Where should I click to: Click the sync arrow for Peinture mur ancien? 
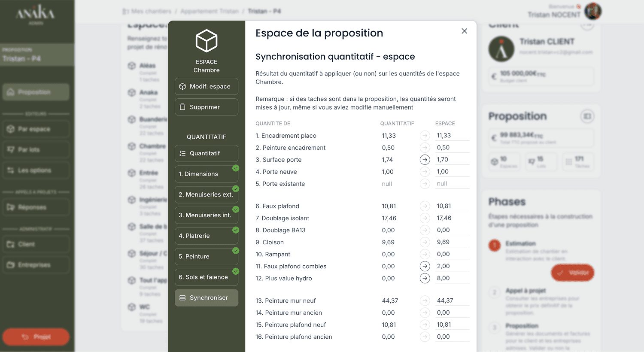(x=425, y=313)
